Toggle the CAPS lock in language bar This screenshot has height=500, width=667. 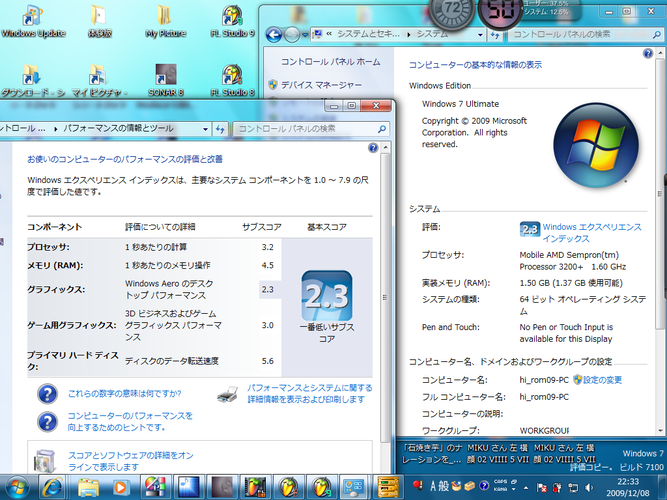(500, 482)
